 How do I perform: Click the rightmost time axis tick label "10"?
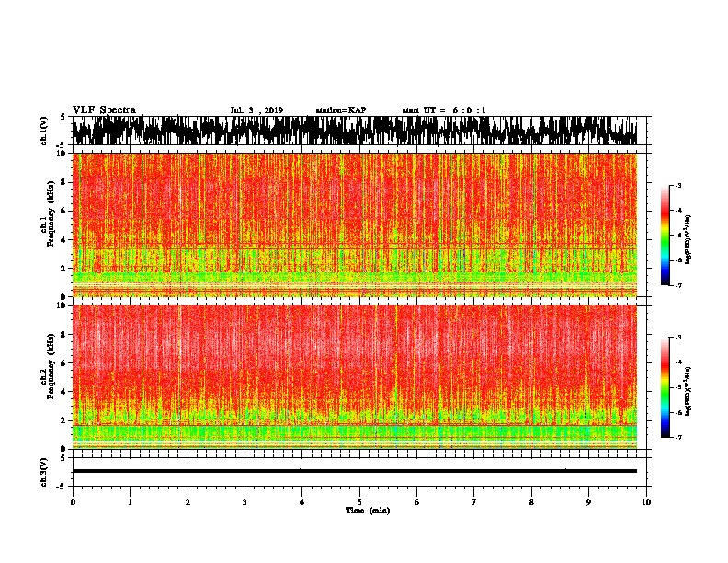point(646,502)
